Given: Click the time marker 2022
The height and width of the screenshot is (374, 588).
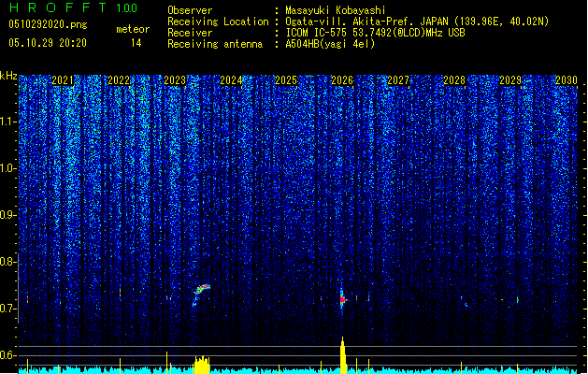Looking at the screenshot, I should (x=119, y=80).
